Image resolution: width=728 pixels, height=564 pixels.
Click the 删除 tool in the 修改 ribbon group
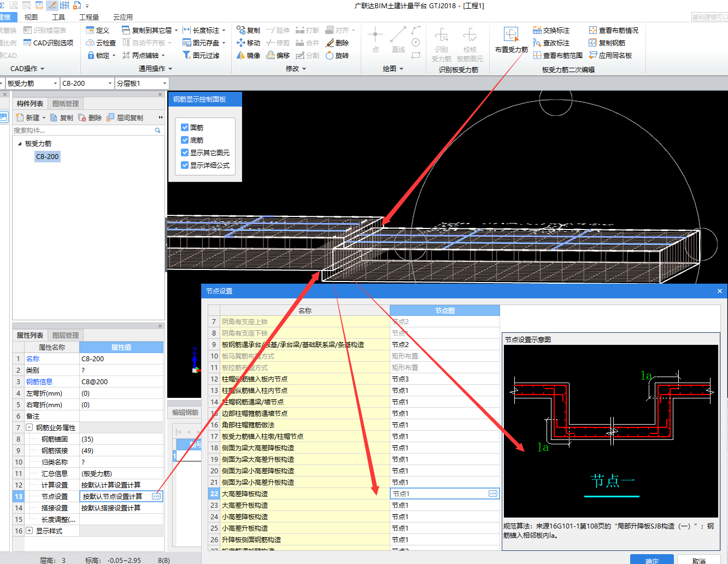pyautogui.click(x=337, y=43)
